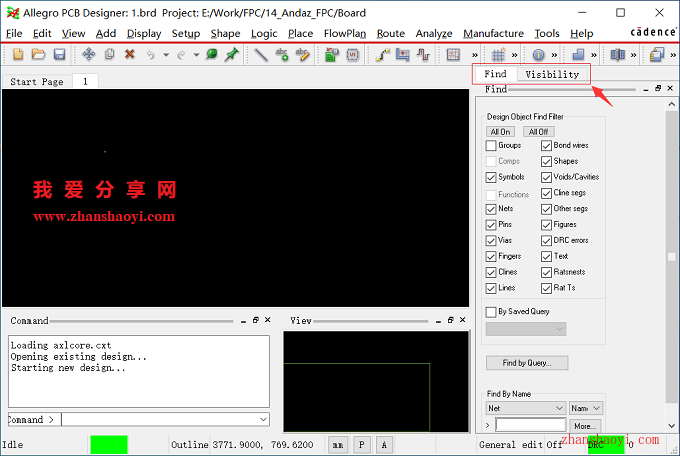Image resolution: width=680 pixels, height=456 pixels.
Task: Uncheck the Nets checkbox
Action: (x=491, y=209)
